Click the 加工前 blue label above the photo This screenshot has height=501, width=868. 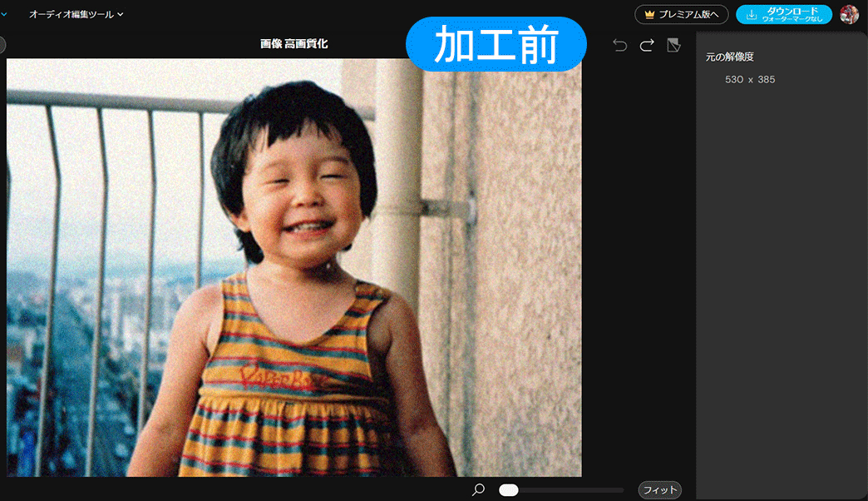pos(495,44)
